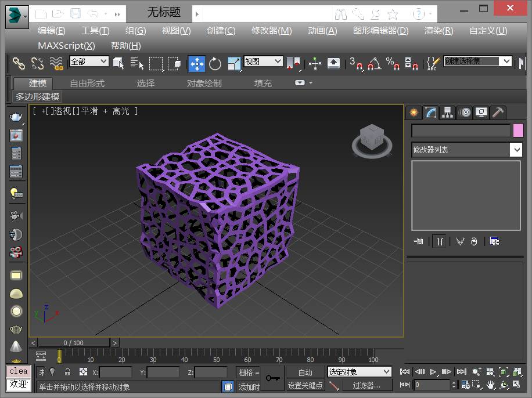Click the object name field
Image resolution: width=532 pixels, height=398 pixels.
point(461,131)
